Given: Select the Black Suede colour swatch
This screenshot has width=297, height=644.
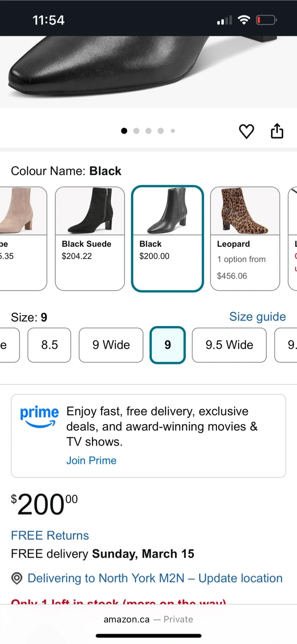Looking at the screenshot, I should click(90, 238).
